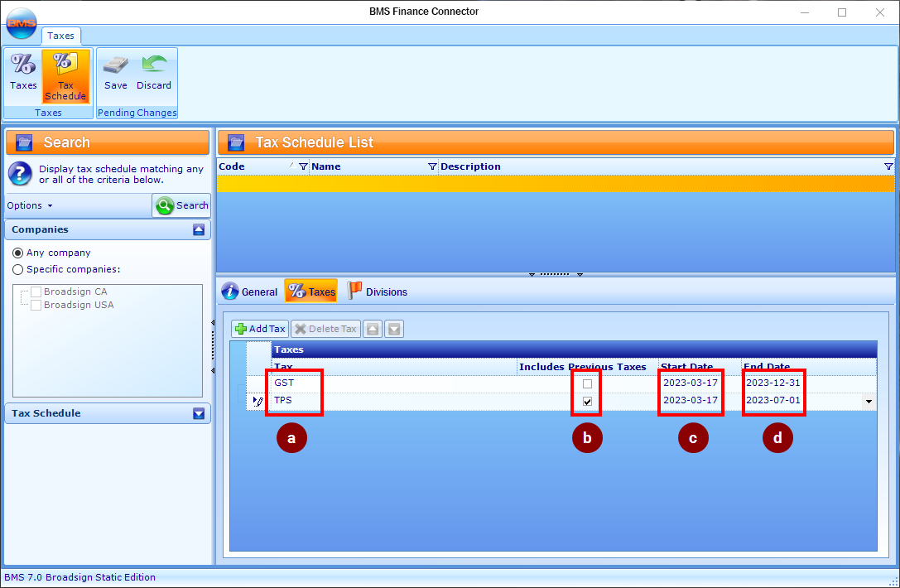Open the Options dropdown menu
This screenshot has width=900, height=588.
29,205
